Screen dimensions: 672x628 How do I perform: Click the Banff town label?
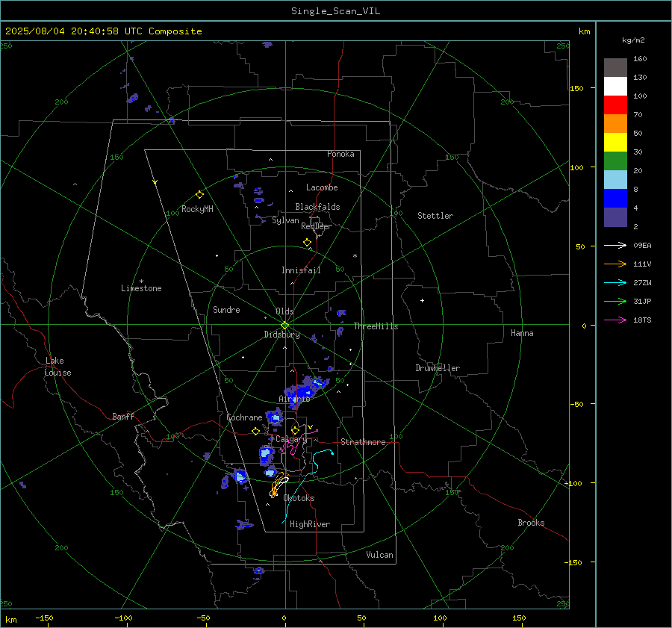pyautogui.click(x=123, y=416)
